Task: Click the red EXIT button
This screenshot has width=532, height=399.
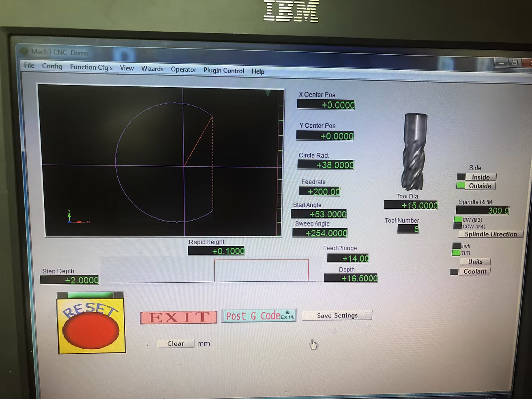Action: tap(178, 317)
